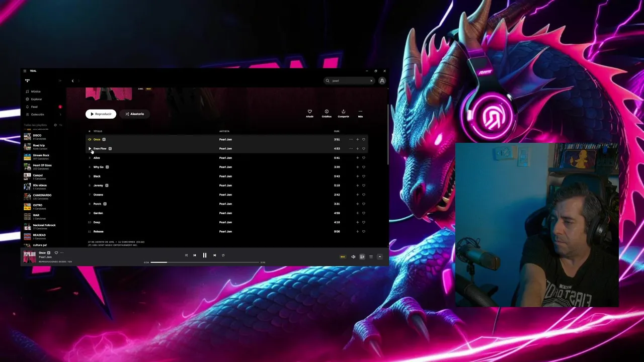Expand the Colección chevron
644x362 pixels.
[x=60, y=115]
